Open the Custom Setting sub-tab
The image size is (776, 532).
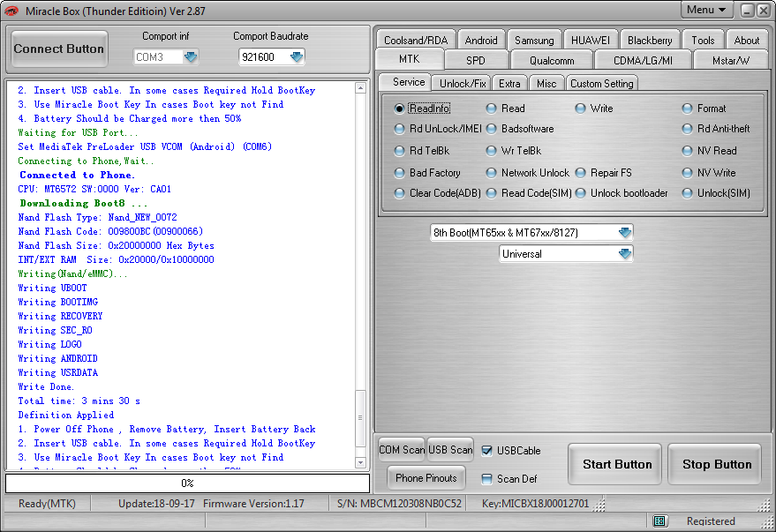point(601,84)
